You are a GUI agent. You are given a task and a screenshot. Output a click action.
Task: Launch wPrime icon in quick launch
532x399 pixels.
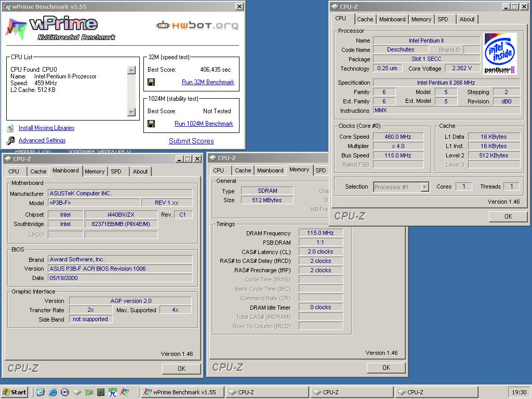[125, 392]
